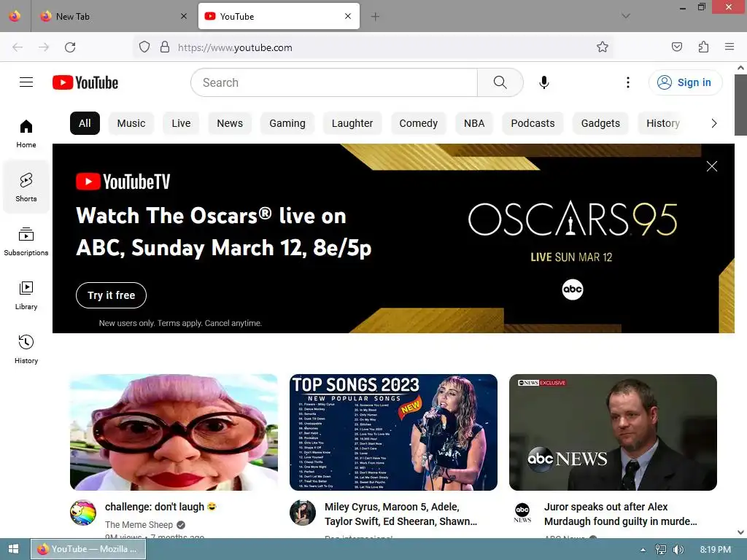Open the ABC News channel avatar
The width and height of the screenshot is (747, 560).
coord(522,513)
